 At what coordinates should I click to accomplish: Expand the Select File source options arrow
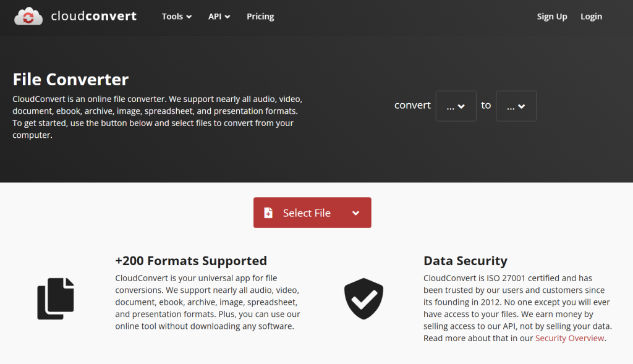[355, 213]
